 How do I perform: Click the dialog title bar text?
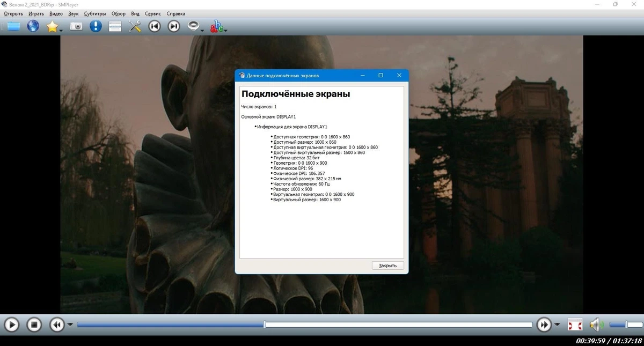coord(283,76)
